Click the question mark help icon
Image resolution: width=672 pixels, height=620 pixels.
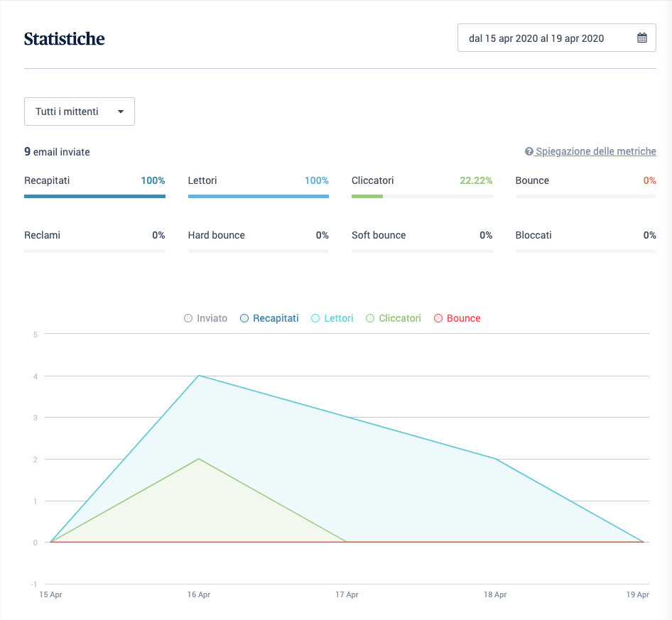coord(529,152)
